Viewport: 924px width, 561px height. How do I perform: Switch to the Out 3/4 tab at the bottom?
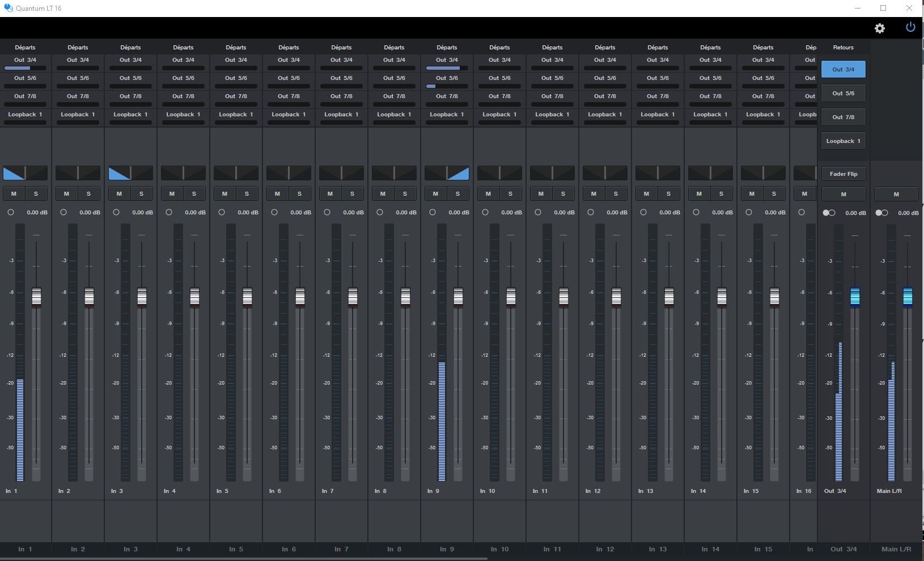tap(844, 549)
